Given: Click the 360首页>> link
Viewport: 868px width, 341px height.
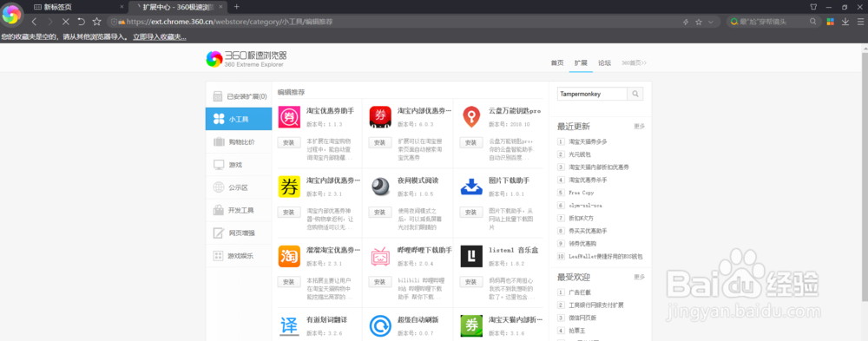Looking at the screenshot, I should click(634, 62).
